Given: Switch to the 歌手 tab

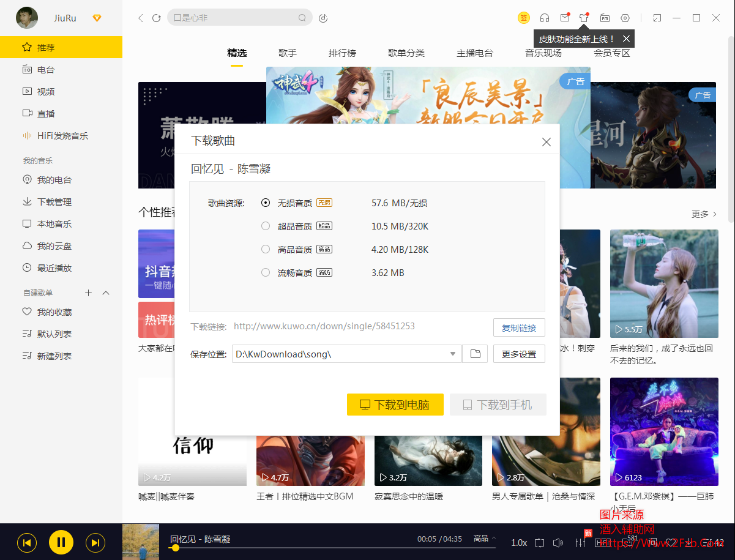Looking at the screenshot, I should [288, 53].
